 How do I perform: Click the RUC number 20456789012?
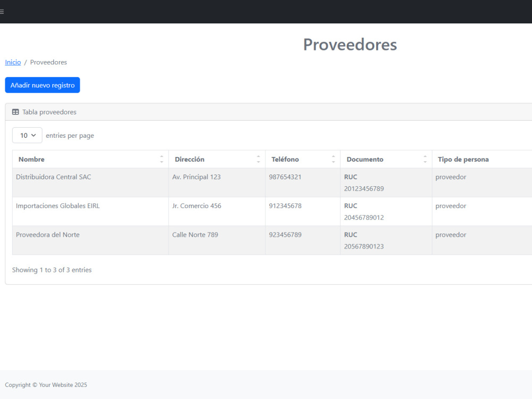[x=364, y=218]
